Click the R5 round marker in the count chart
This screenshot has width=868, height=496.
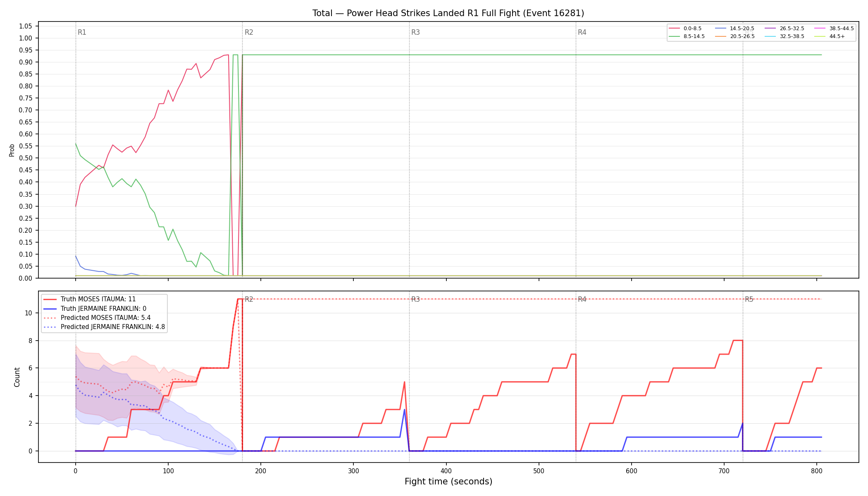[x=749, y=299]
